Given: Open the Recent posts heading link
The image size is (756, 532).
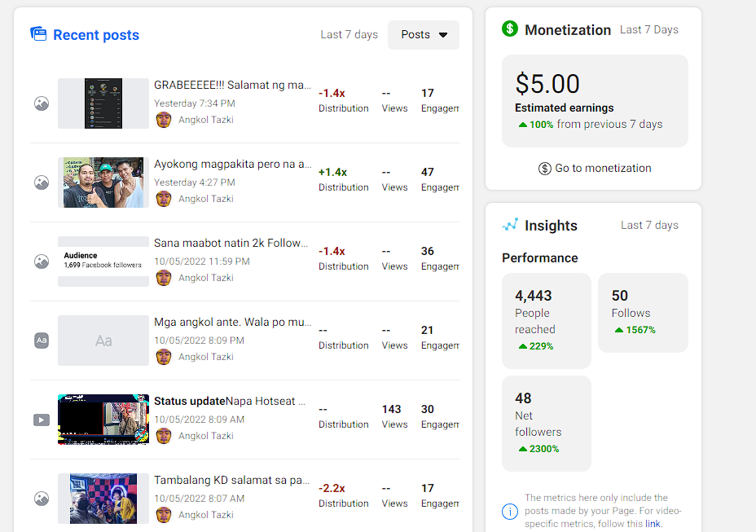Looking at the screenshot, I should [96, 35].
